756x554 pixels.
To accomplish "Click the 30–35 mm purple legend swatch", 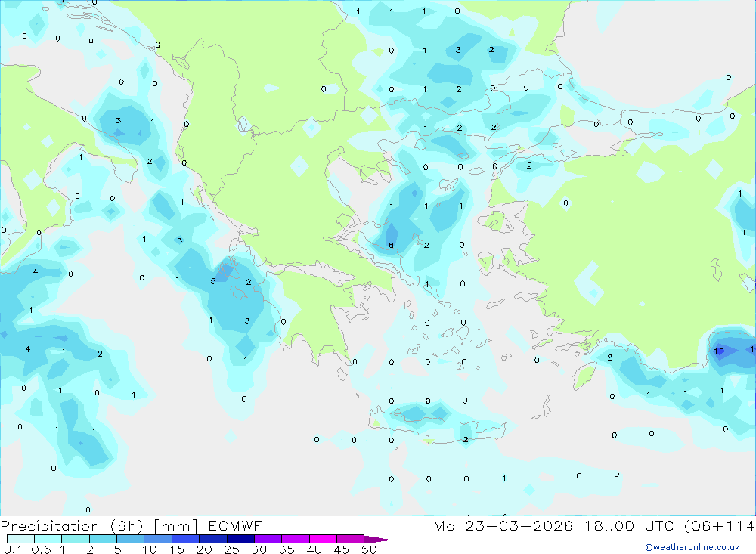I will 268,539.
